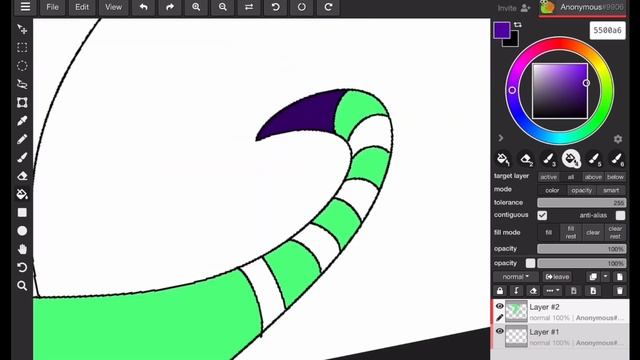Image resolution: width=640 pixels, height=360 pixels.
Task: Click the Invite button
Action: click(x=514, y=8)
